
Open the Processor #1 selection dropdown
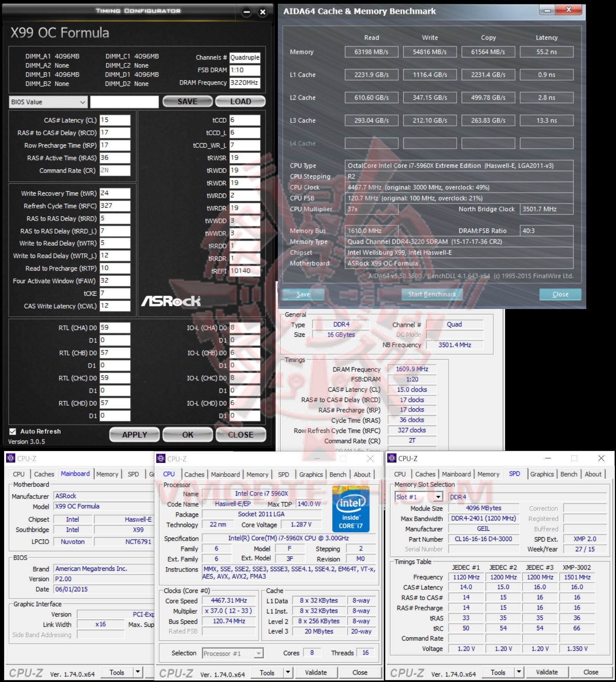tap(233, 653)
